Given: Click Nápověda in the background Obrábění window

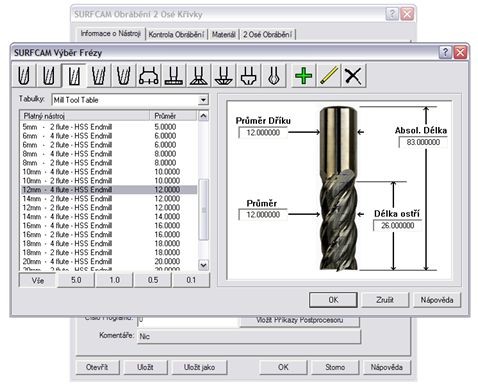Looking at the screenshot, I should tap(387, 367).
